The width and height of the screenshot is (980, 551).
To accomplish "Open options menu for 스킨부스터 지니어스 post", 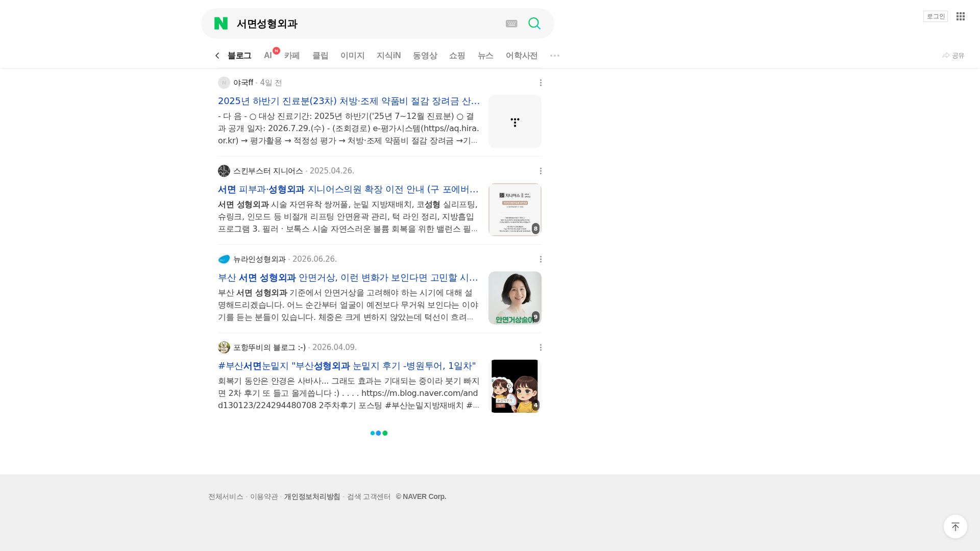I will tap(541, 171).
